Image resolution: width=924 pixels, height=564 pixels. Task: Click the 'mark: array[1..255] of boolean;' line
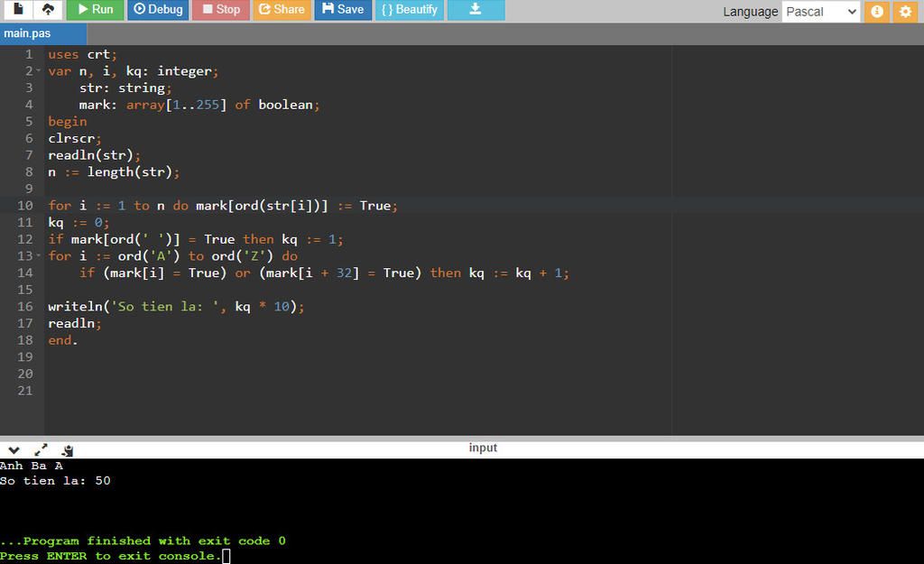(x=199, y=105)
